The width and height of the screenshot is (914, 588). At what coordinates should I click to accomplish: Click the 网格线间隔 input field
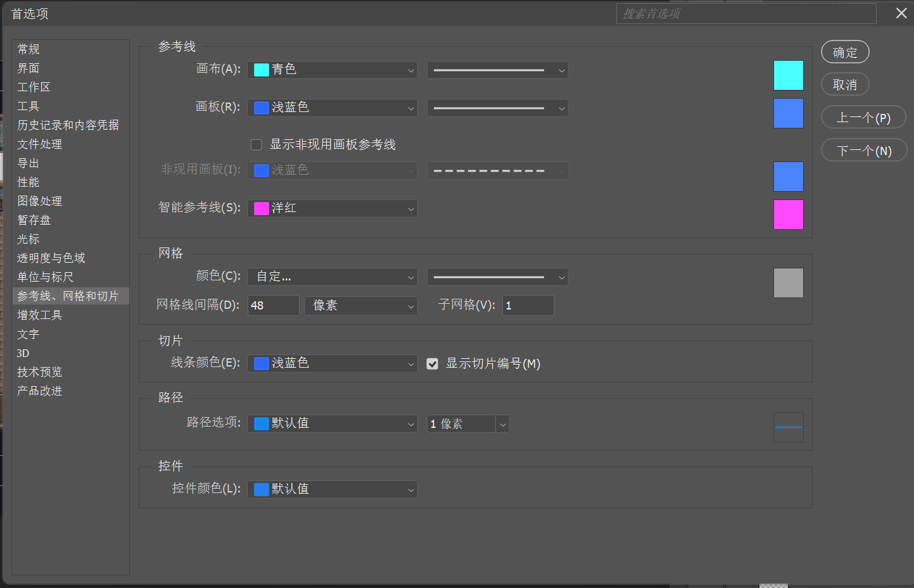click(x=274, y=306)
